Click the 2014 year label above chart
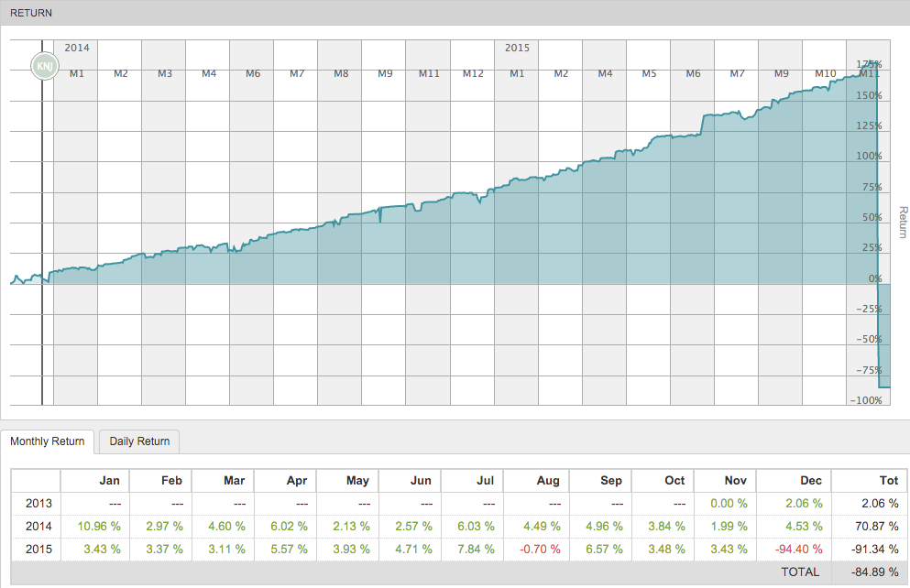Image resolution: width=910 pixels, height=588 pixels. click(x=77, y=47)
